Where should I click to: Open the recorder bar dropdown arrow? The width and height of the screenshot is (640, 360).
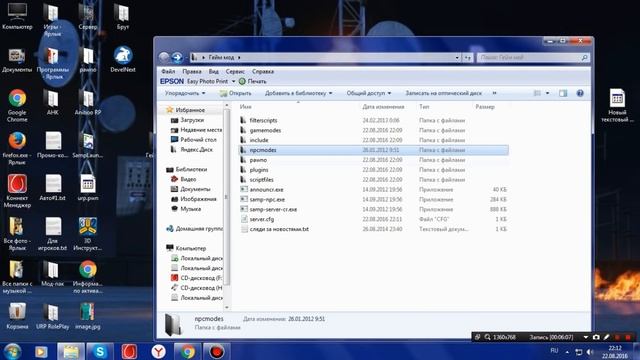pos(585,337)
